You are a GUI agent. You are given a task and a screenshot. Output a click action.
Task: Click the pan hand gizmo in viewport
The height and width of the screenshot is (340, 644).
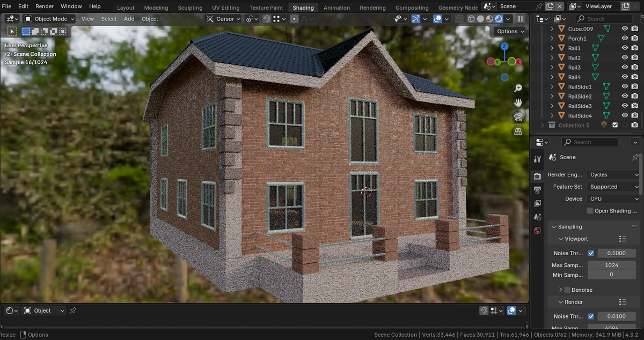518,102
